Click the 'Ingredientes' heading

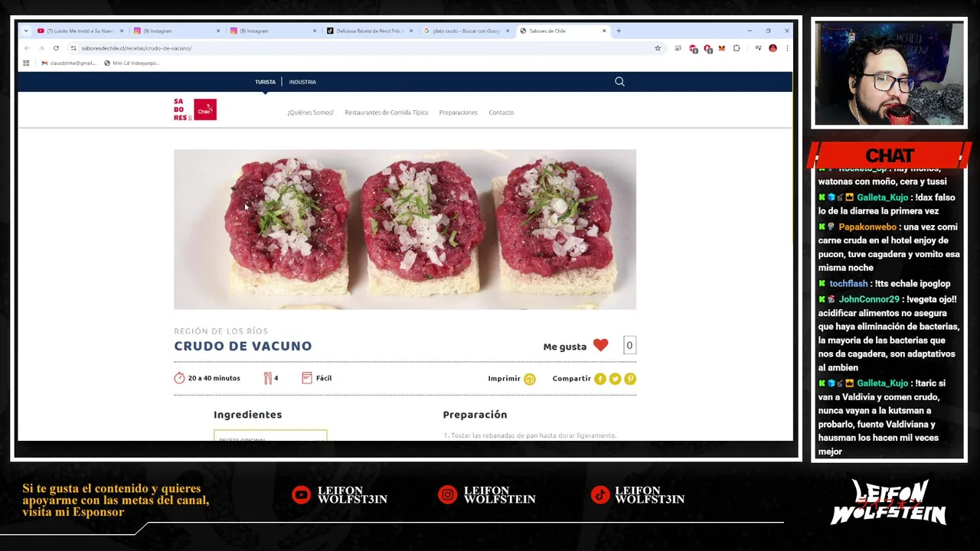pyautogui.click(x=247, y=415)
